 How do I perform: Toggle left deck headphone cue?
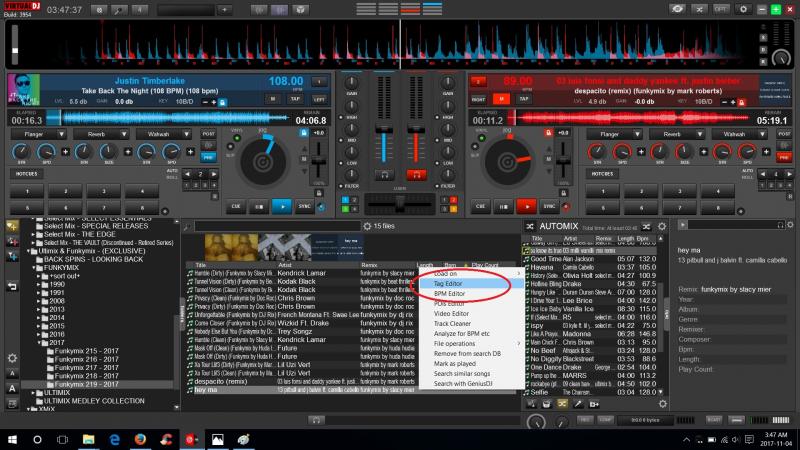[x=384, y=175]
